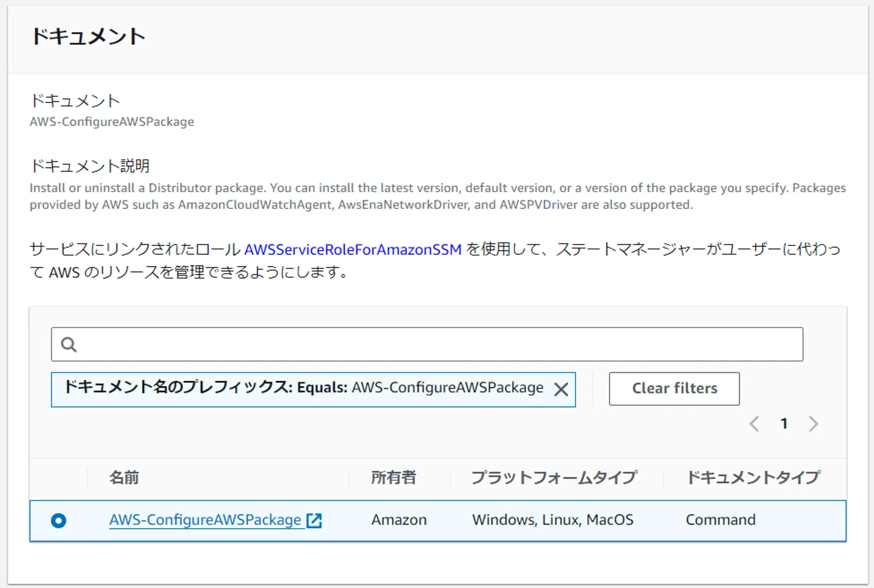Click the Amazon owner cell
874x588 pixels.
pos(399,520)
